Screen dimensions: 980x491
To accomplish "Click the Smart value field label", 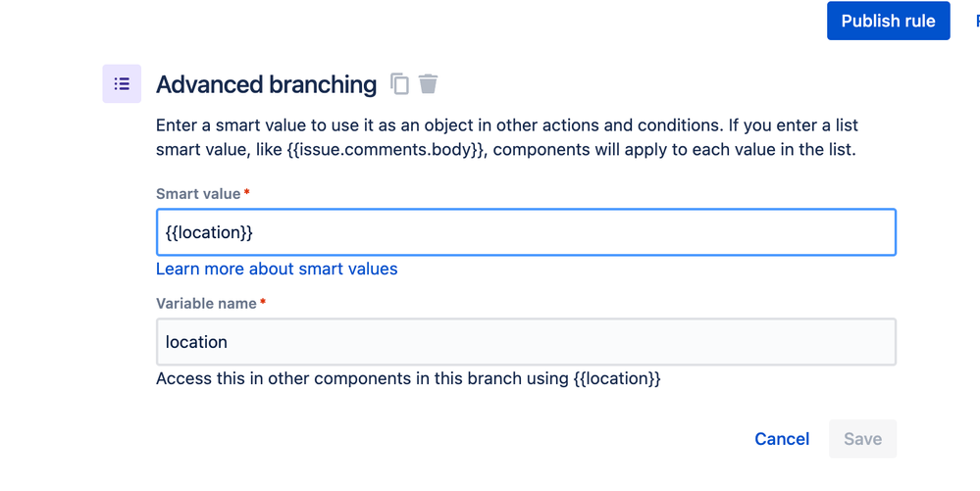I will pyautogui.click(x=197, y=194).
